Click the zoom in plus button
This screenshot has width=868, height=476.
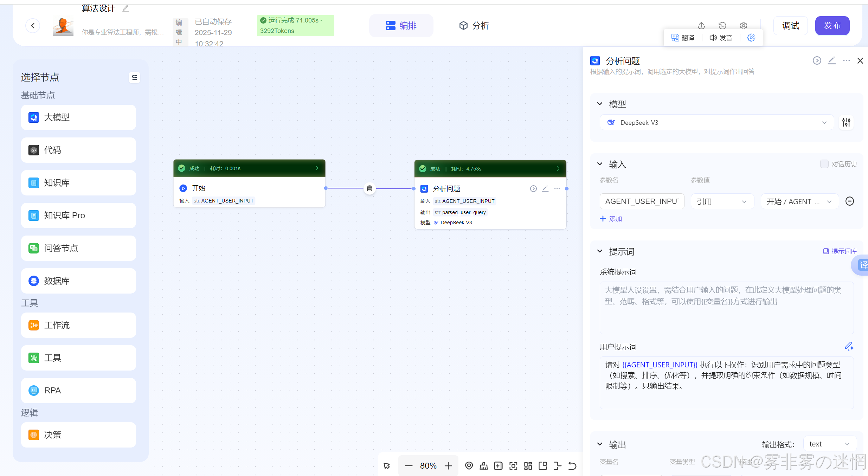pyautogui.click(x=448, y=466)
